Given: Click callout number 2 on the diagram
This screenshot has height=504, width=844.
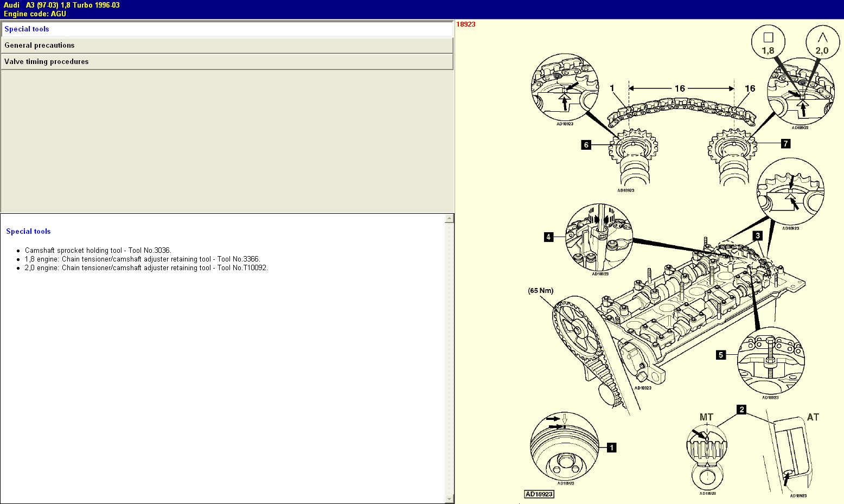Looking at the screenshot, I should coord(741,410).
